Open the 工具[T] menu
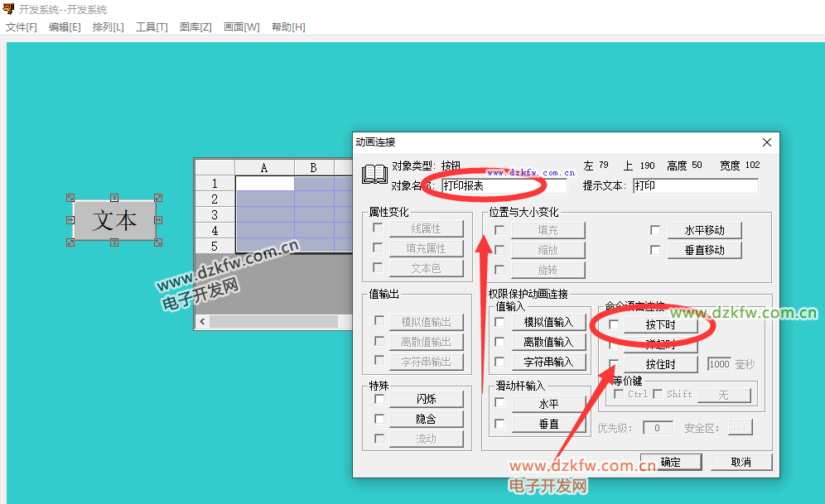The image size is (825, 504). click(x=152, y=27)
